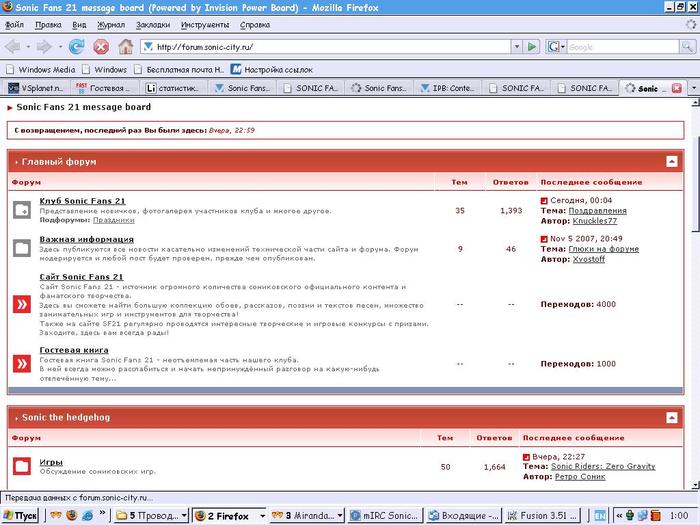Collapse the Sonic the hedgehog category
Screen dimensions: 700x525
[x=672, y=417]
